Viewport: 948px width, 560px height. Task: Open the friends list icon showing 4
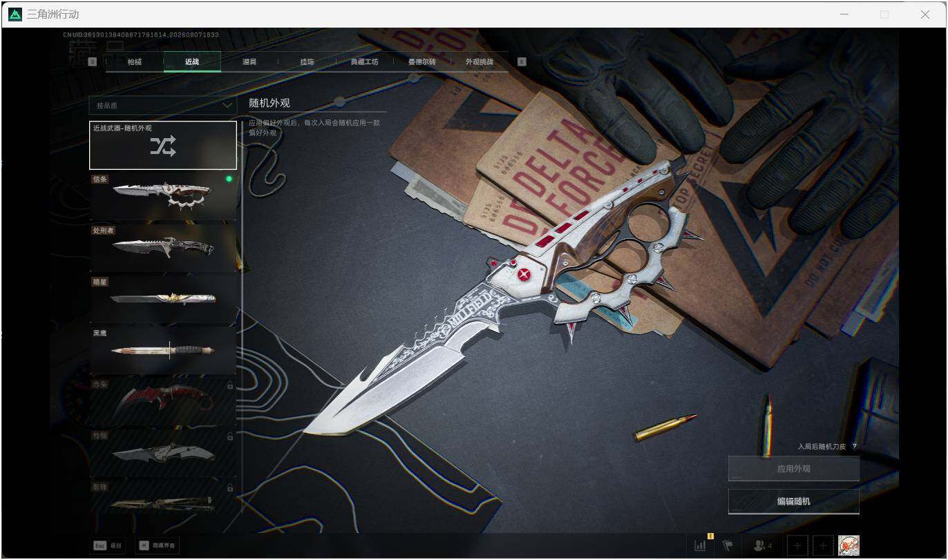[x=763, y=545]
